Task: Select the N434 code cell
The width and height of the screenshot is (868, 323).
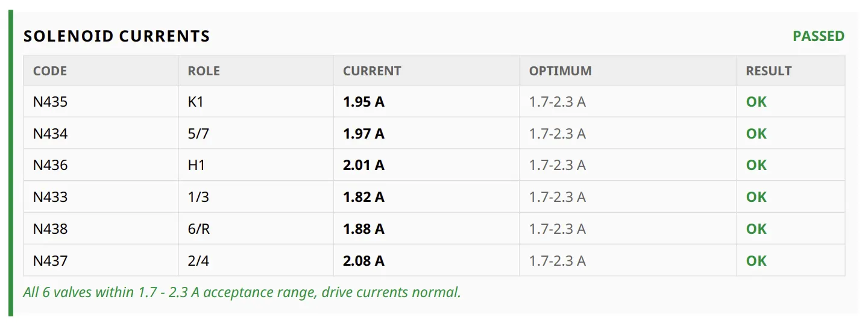Action: [x=51, y=134]
